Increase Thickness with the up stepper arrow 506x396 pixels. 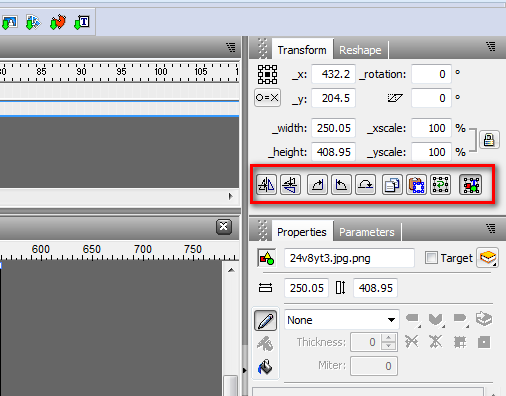click(x=388, y=338)
